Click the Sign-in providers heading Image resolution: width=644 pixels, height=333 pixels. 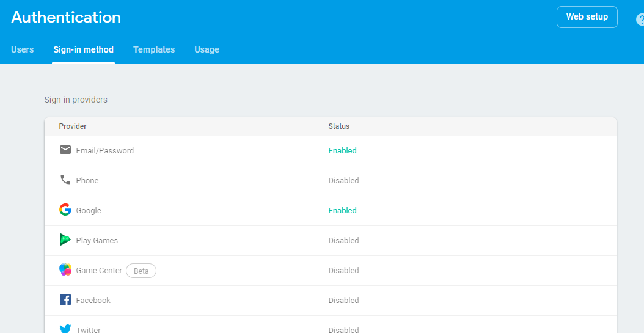click(x=76, y=100)
